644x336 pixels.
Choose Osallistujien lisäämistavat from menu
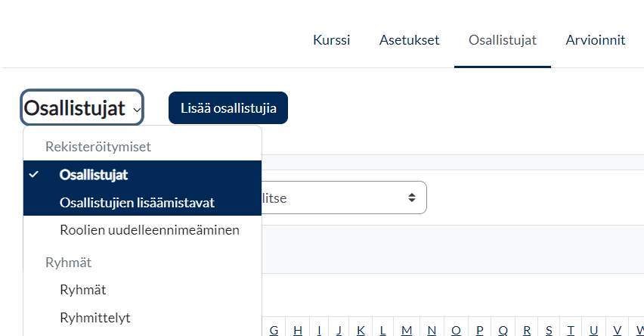137,203
